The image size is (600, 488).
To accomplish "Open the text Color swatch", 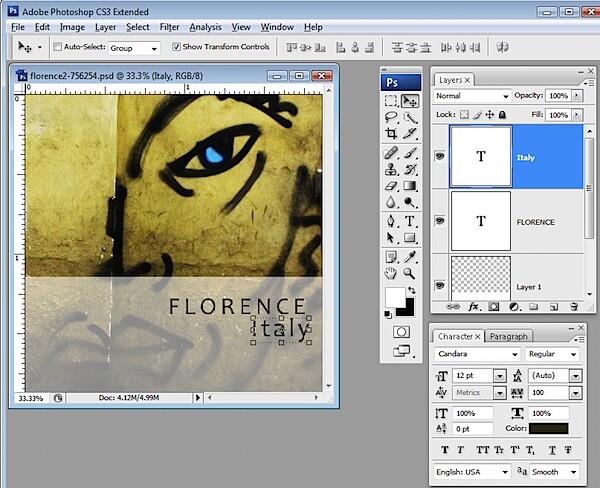I will pyautogui.click(x=548, y=428).
